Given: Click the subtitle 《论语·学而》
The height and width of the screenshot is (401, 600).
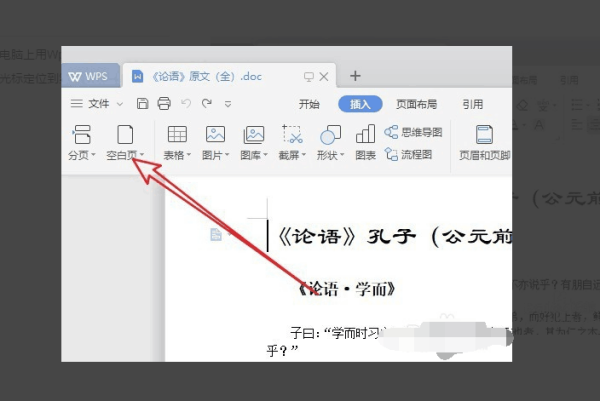Looking at the screenshot, I should [x=347, y=289].
